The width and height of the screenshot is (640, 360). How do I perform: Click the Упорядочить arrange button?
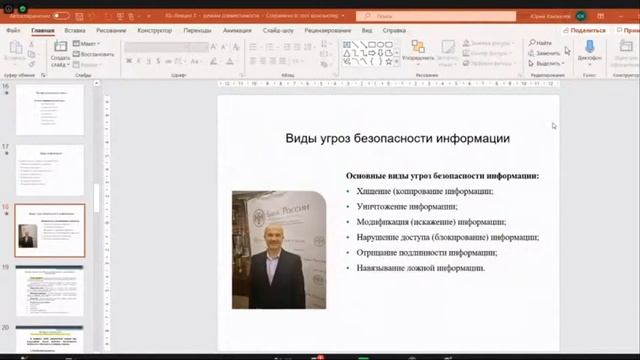(418, 52)
